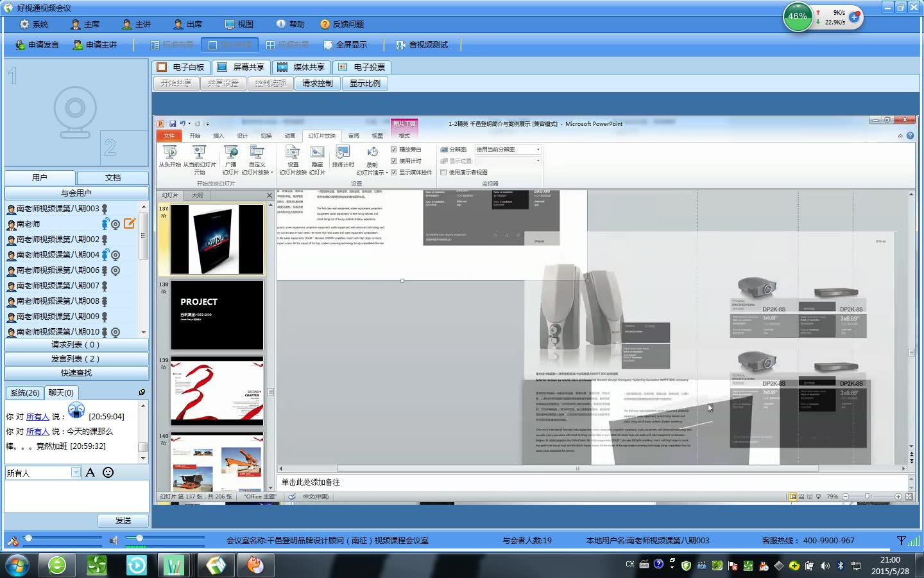Click the blue microphone icon of 南老师
The image size is (924, 578).
(x=105, y=223)
